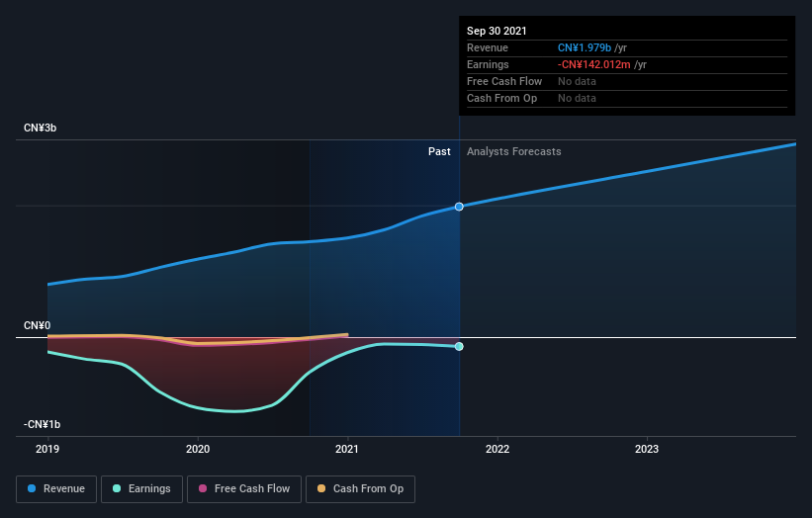Click the 2021 x-axis label
This screenshot has height=518, width=812.
pos(347,449)
